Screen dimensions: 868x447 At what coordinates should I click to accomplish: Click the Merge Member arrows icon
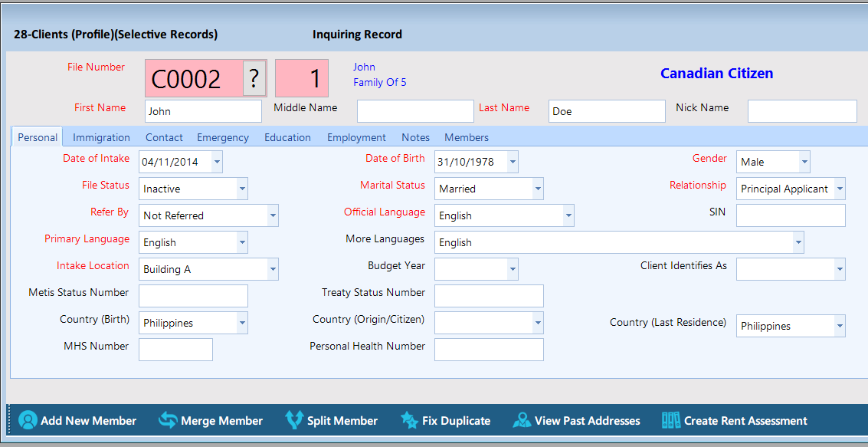(x=168, y=420)
